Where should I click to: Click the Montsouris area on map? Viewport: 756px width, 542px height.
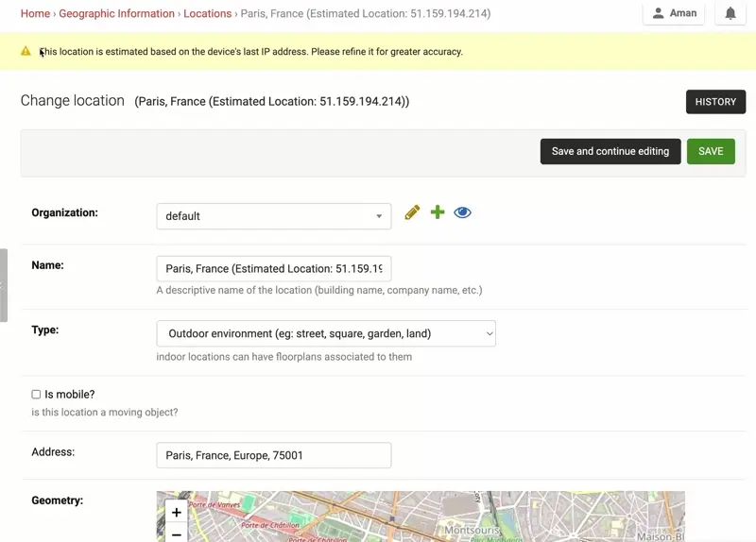(x=472, y=530)
